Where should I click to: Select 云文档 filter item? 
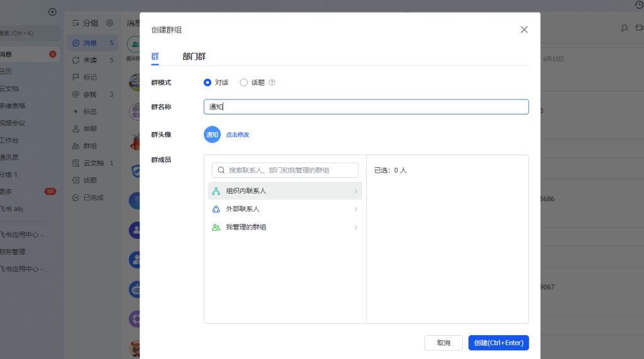tap(93, 163)
